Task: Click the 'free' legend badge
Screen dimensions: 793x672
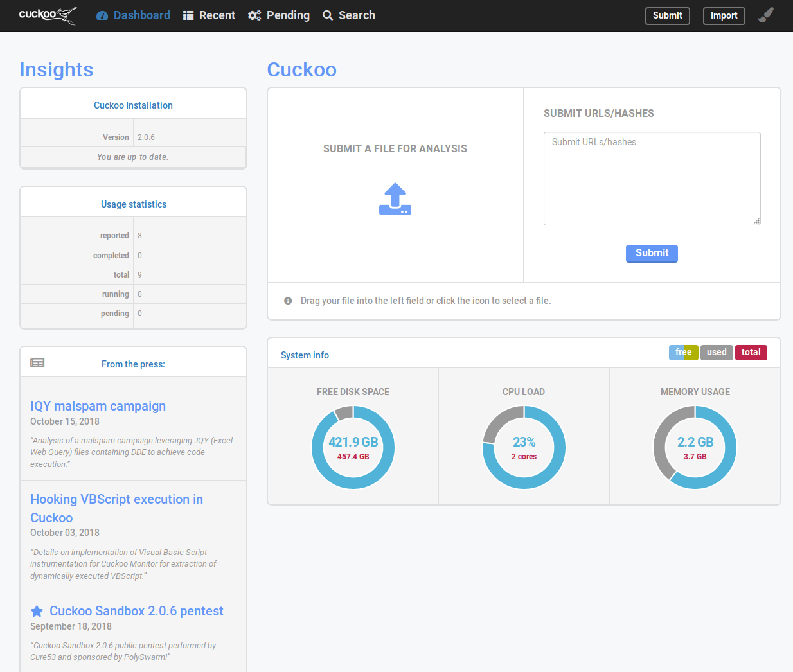Action: pyautogui.click(x=684, y=352)
